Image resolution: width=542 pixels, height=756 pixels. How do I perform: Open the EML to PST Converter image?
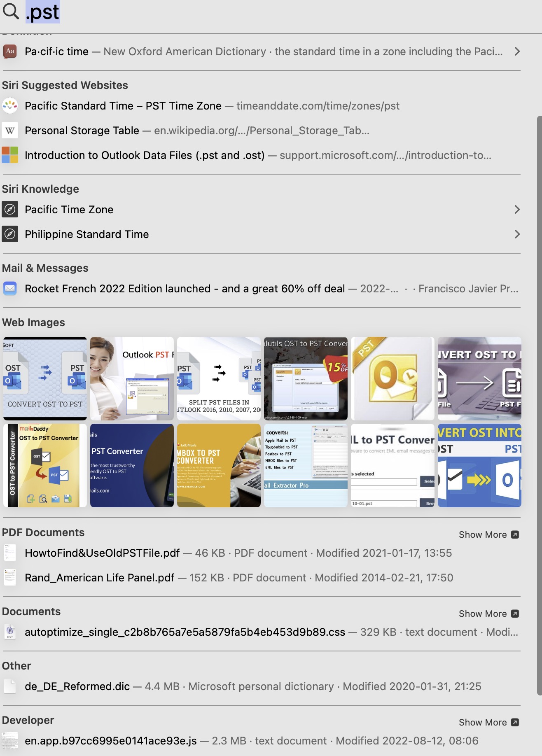click(x=392, y=465)
